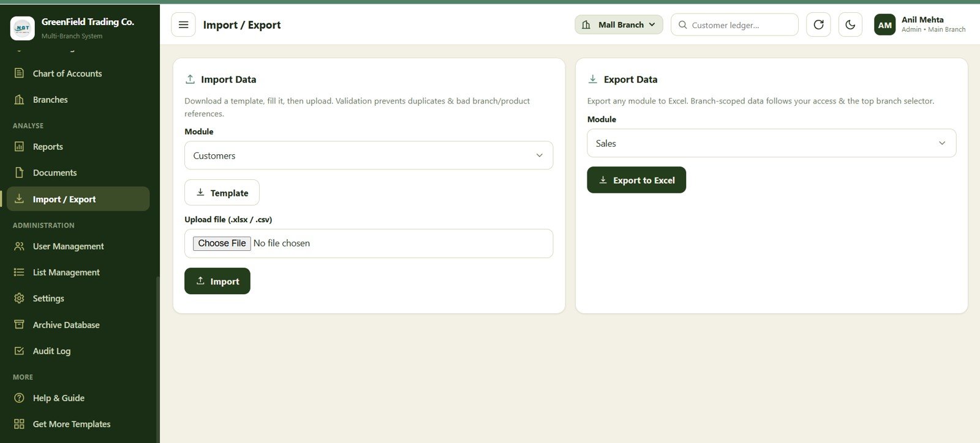This screenshot has height=443, width=980.
Task: Click the upload file input box
Action: pos(369,244)
